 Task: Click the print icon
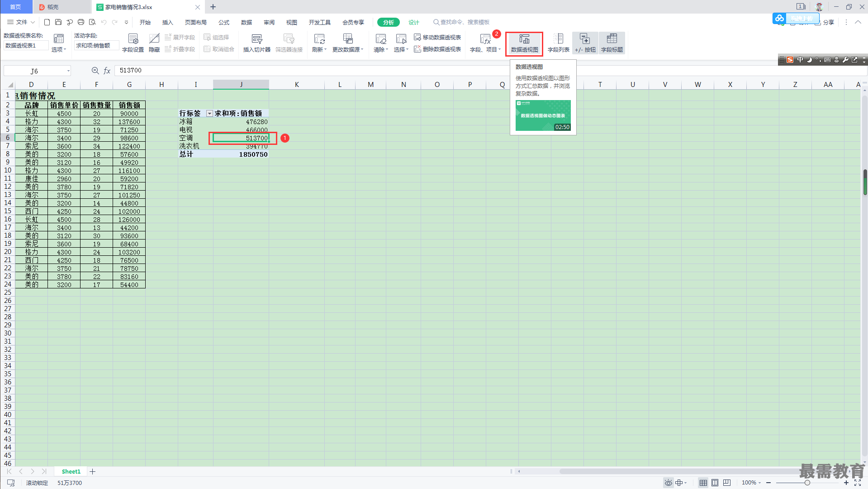pyautogui.click(x=81, y=22)
